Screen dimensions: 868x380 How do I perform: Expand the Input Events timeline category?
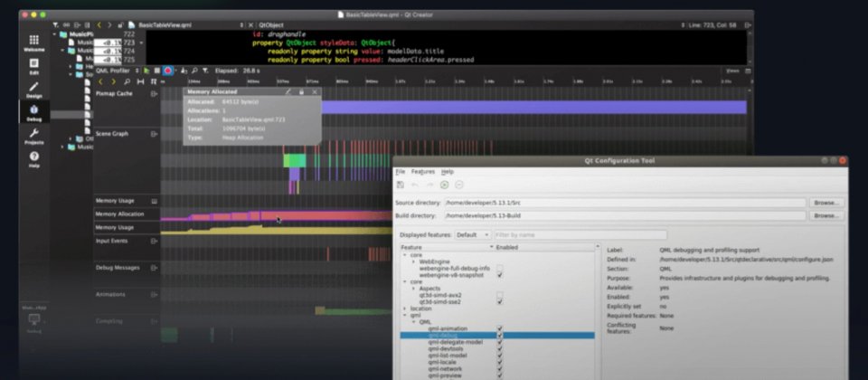click(x=154, y=241)
